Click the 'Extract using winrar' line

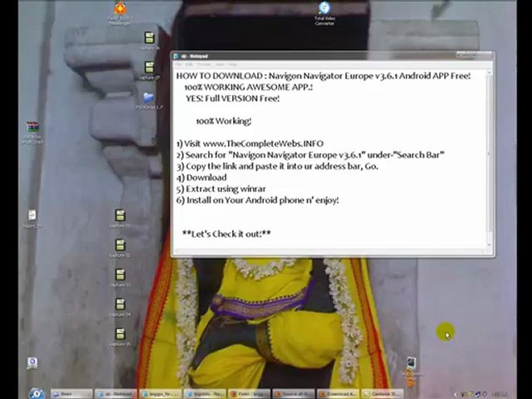click(x=221, y=189)
